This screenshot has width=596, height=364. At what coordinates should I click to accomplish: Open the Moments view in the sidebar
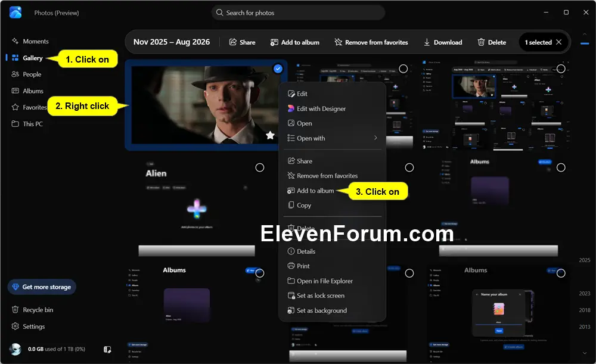coord(30,41)
